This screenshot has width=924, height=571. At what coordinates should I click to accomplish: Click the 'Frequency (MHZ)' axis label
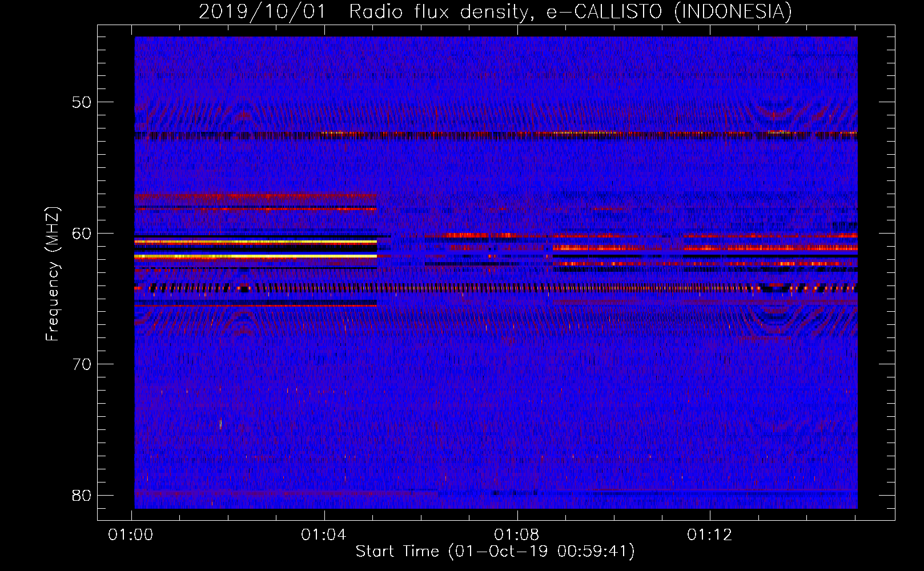pyautogui.click(x=53, y=274)
